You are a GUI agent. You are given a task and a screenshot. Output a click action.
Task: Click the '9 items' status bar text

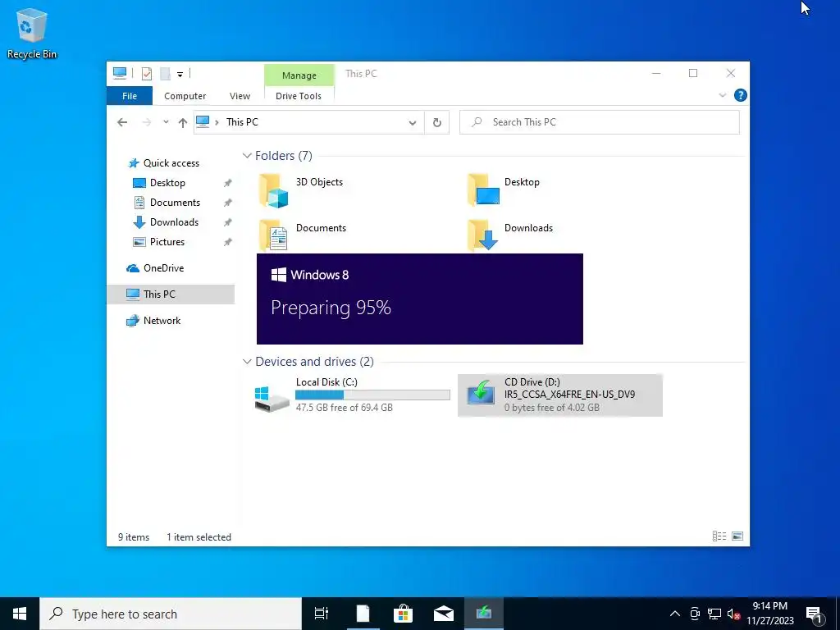(134, 536)
